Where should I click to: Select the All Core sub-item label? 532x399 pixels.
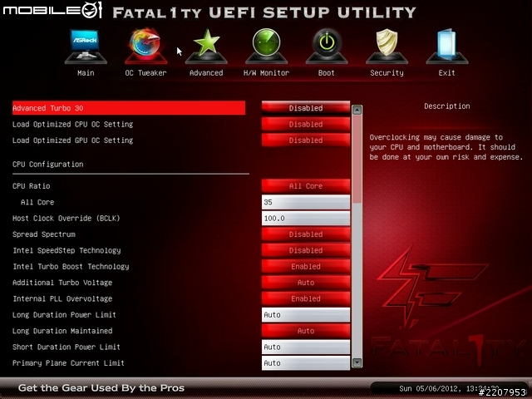pos(37,202)
